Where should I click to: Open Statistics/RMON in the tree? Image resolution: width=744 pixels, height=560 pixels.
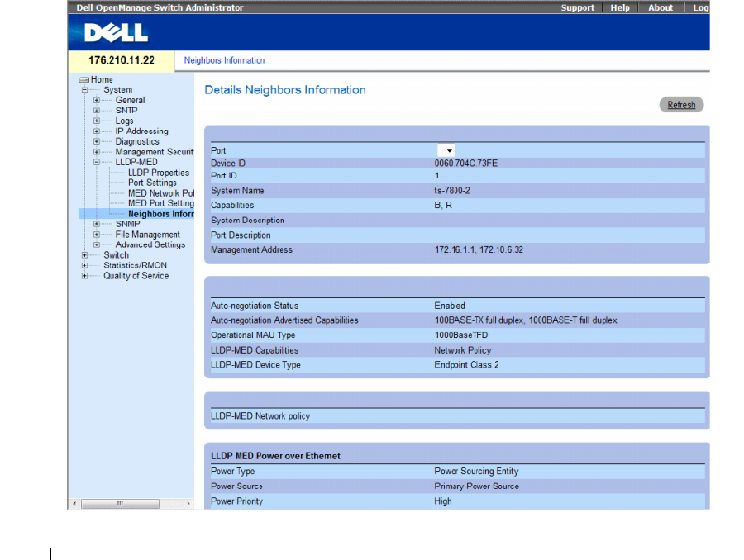[x=136, y=265]
